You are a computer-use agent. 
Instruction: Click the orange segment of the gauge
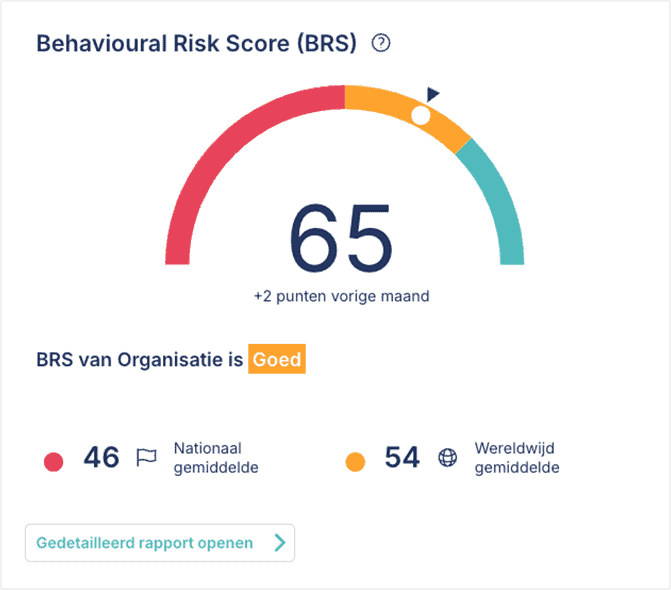pos(380,99)
